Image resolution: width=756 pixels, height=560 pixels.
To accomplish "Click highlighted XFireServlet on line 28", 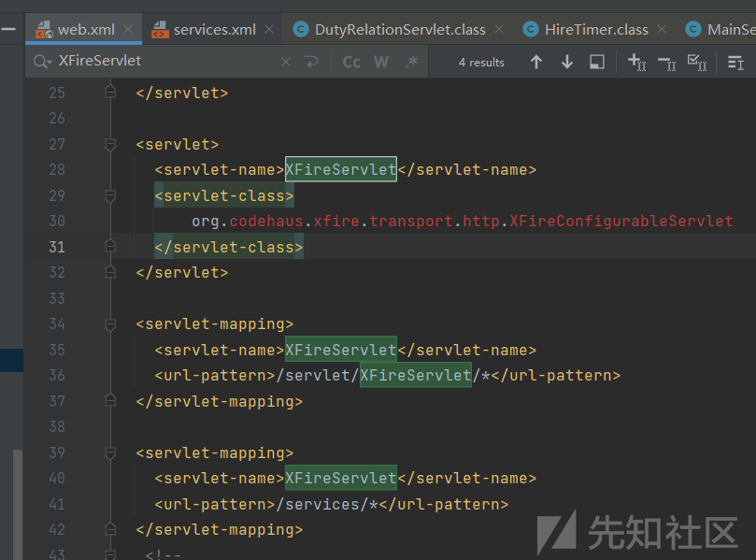I will pos(341,169).
